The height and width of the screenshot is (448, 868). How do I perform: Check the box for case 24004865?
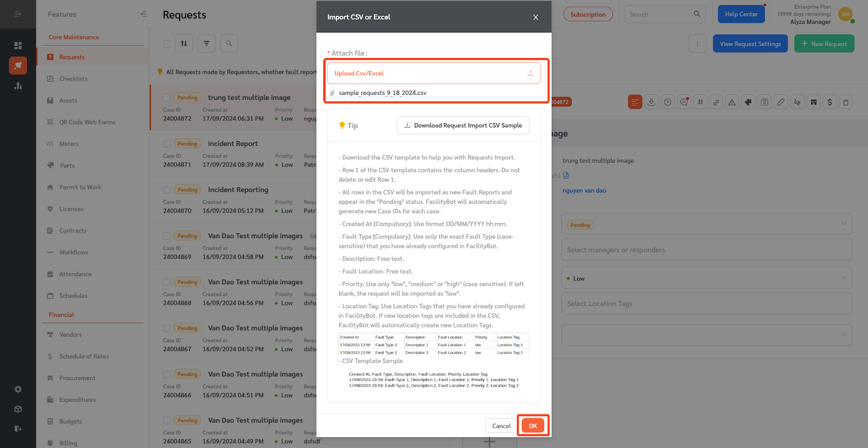point(167,420)
